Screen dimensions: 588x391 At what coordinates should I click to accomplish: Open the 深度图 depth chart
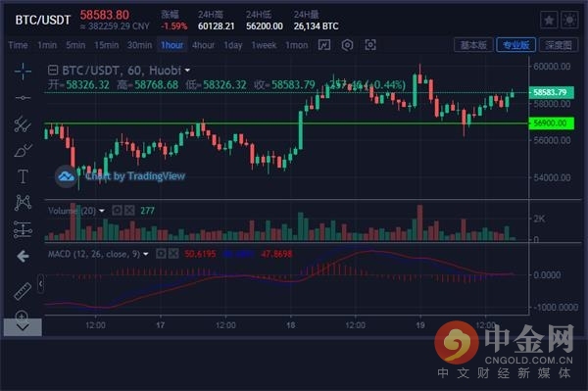pyautogui.click(x=559, y=45)
